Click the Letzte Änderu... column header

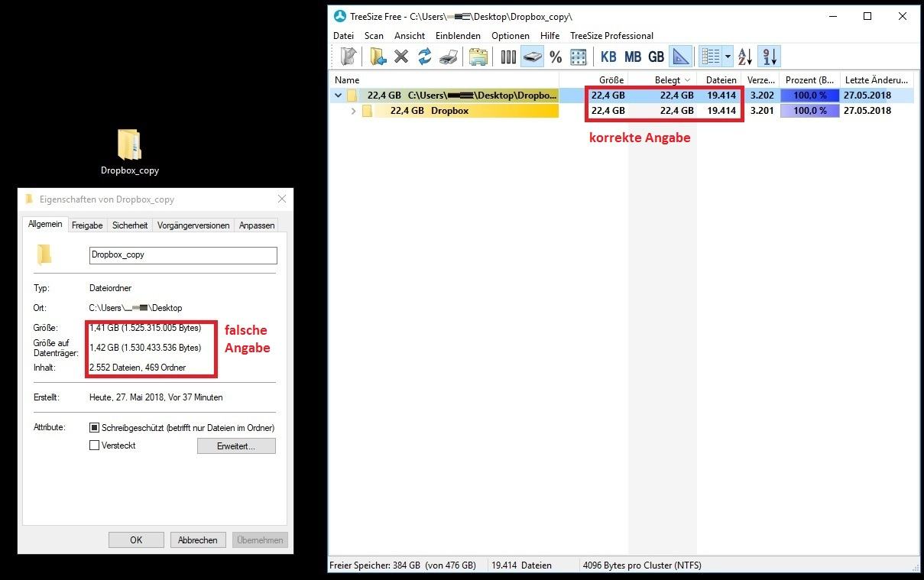877,79
